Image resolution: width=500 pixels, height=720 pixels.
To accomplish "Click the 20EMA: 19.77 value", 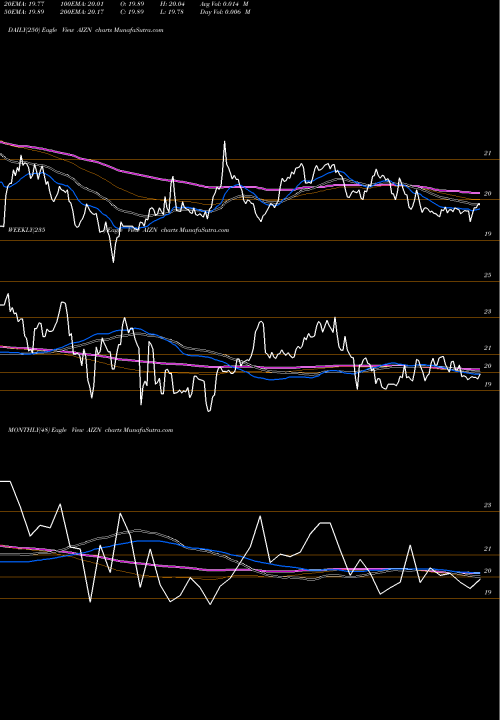I will (23, 4).
